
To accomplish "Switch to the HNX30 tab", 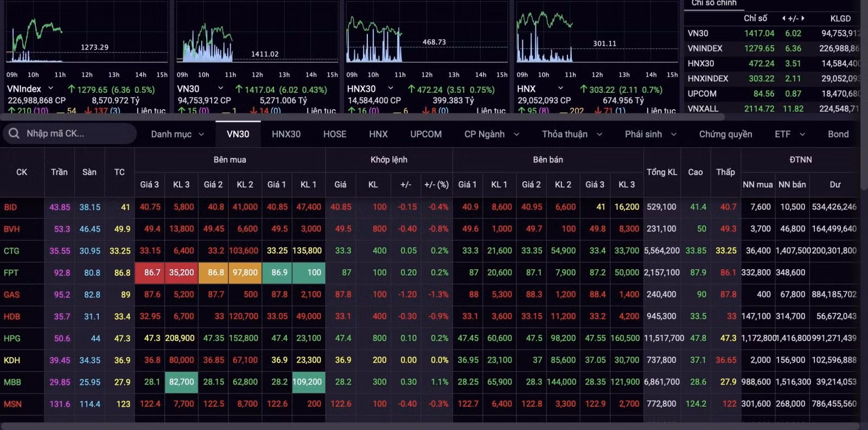I will click(286, 134).
